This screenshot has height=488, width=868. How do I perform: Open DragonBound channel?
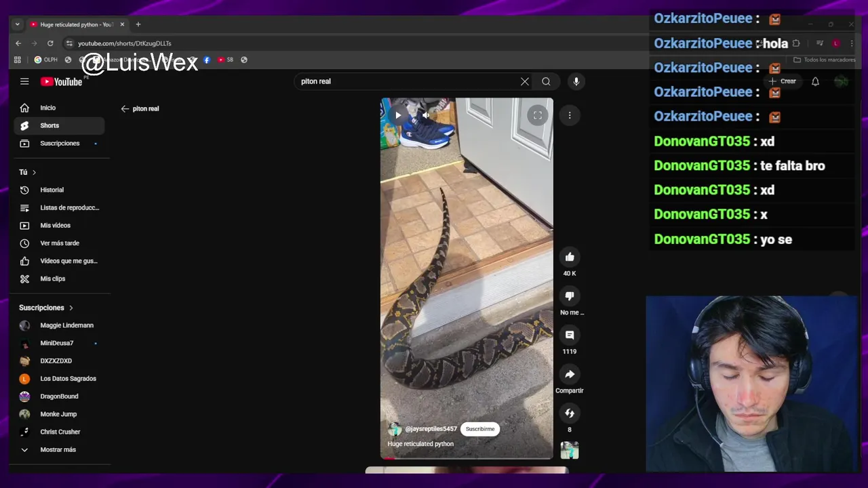pyautogui.click(x=59, y=396)
